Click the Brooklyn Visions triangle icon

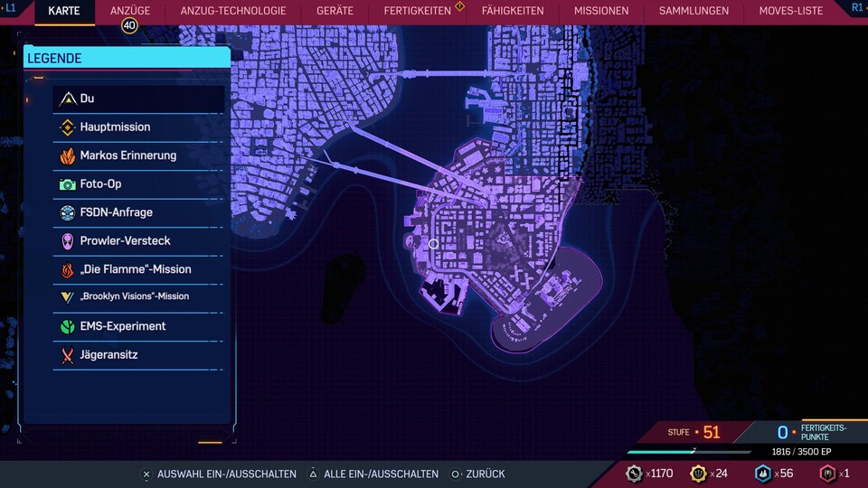[x=68, y=297]
